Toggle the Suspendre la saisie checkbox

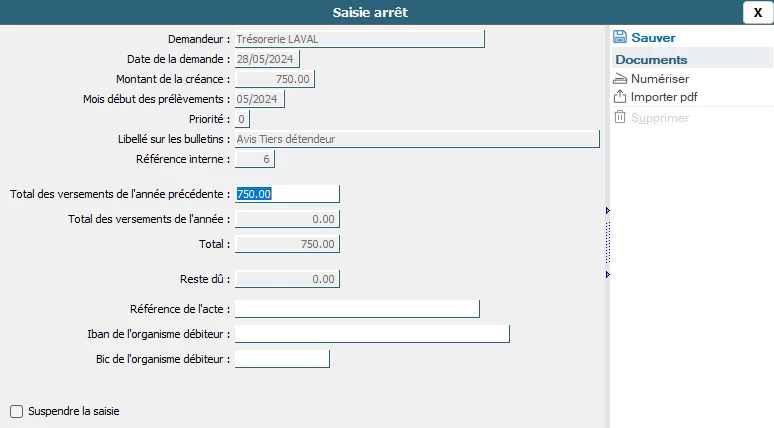point(16,411)
